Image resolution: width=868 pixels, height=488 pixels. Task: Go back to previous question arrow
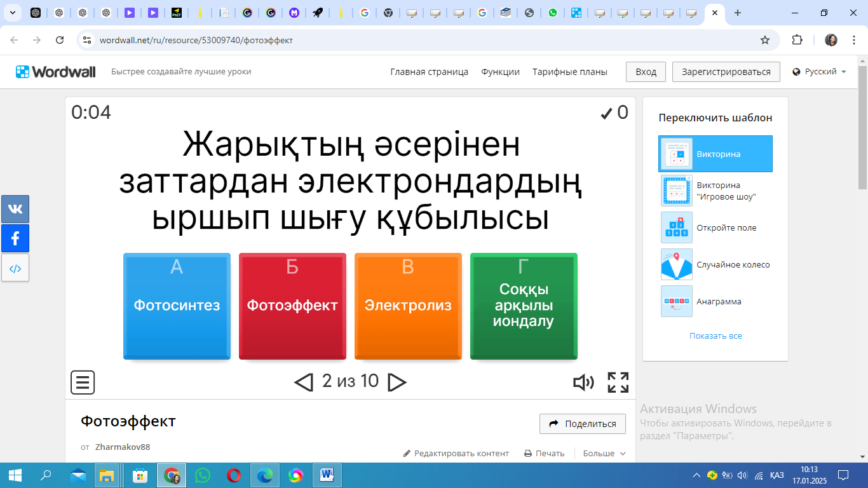(x=304, y=382)
